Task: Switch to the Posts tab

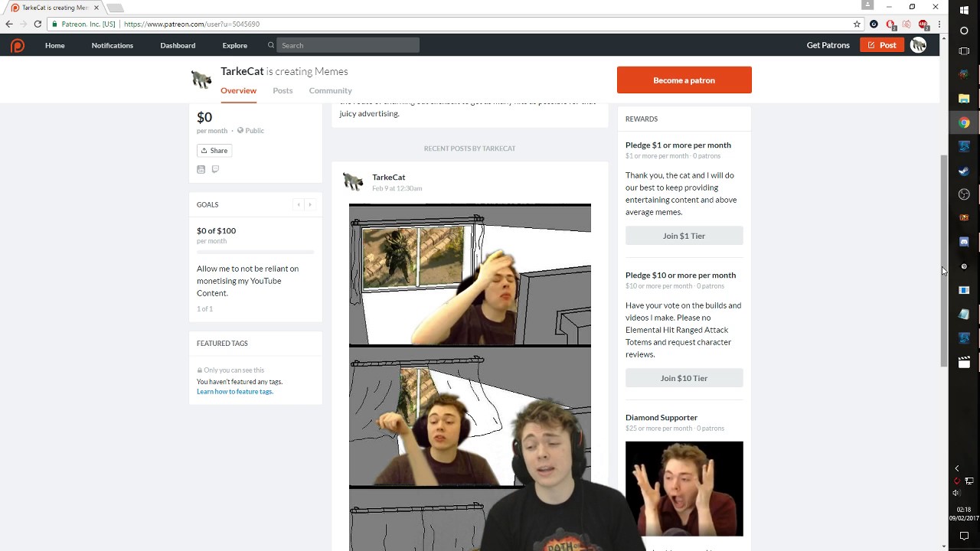Action: pos(283,90)
